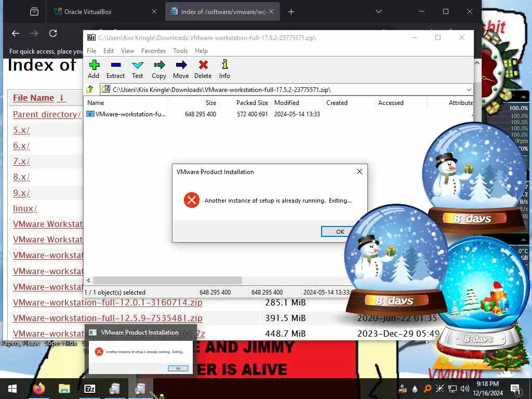Expand the 7-Zip address path dropdown

[469, 90]
